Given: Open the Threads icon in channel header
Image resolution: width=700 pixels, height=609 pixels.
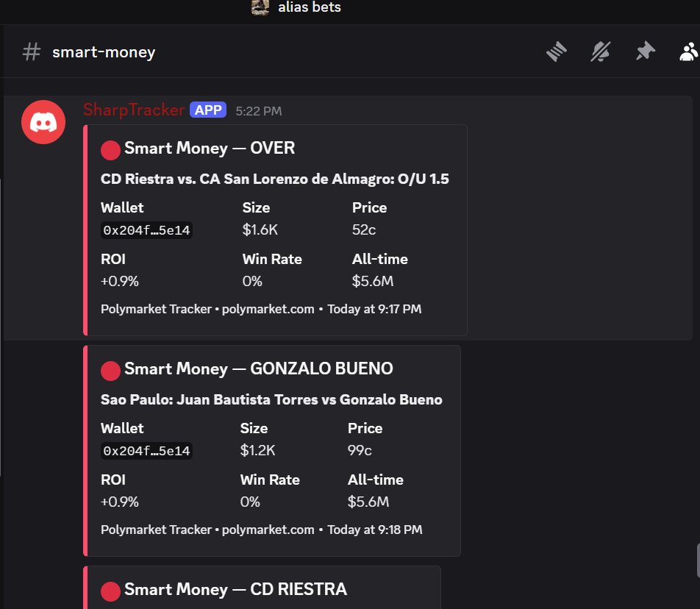Looking at the screenshot, I should coord(556,51).
